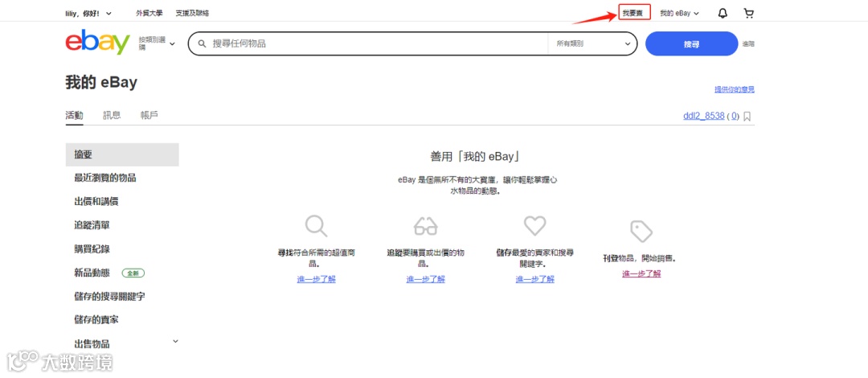Viewport: 868px width, 378px height.
Task: Open the 支援及聯絡 link
Action: tap(192, 14)
